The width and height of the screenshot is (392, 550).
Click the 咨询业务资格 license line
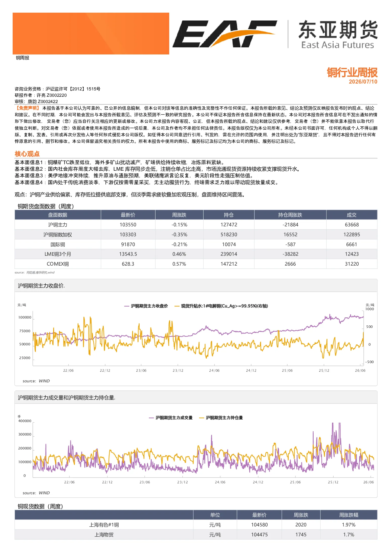click(x=57, y=89)
